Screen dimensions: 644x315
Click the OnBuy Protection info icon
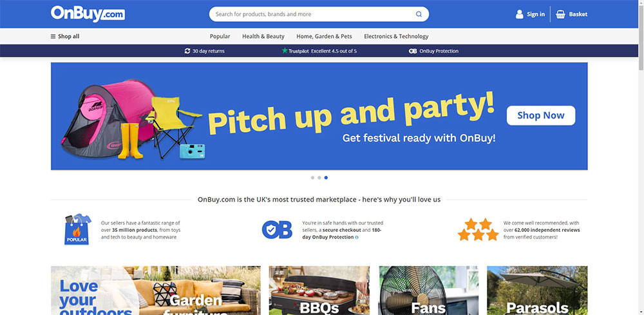pos(357,238)
